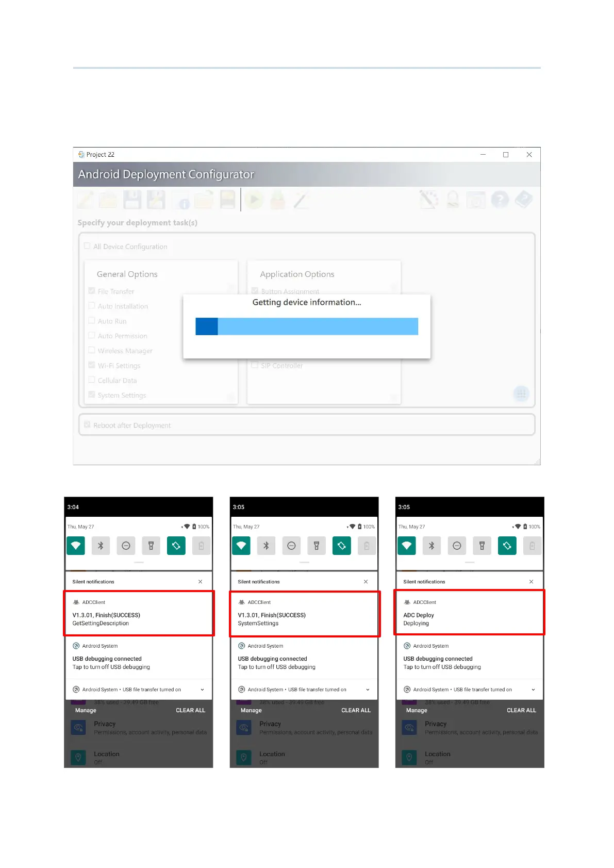Tap Do Not Disturb tile on ADC Deploy phone
The width and height of the screenshot is (614, 868).
(x=457, y=546)
